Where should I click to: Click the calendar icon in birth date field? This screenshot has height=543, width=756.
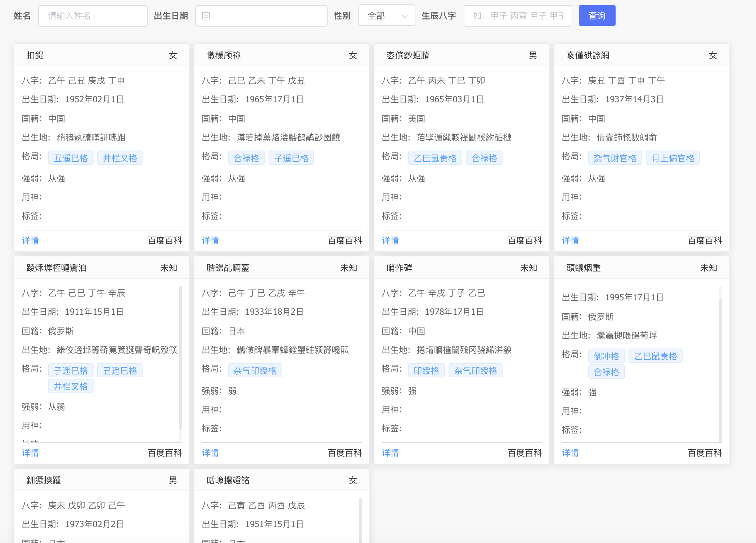pyautogui.click(x=206, y=16)
